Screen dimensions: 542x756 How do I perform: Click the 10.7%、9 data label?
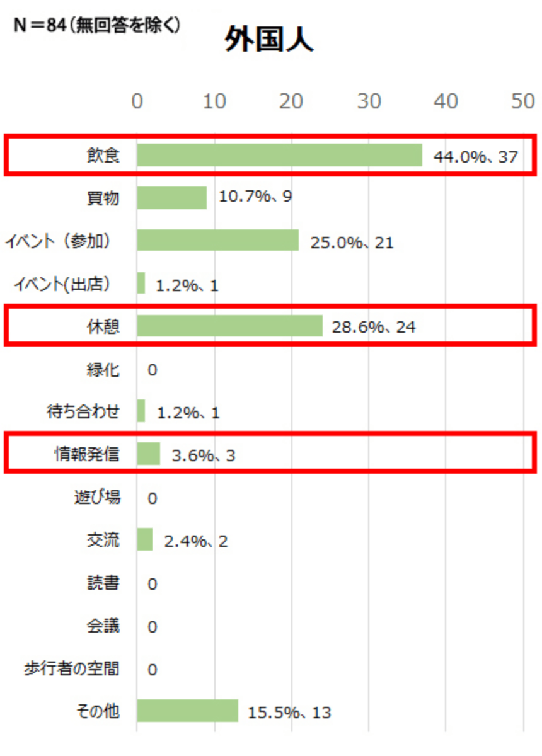coord(255,197)
